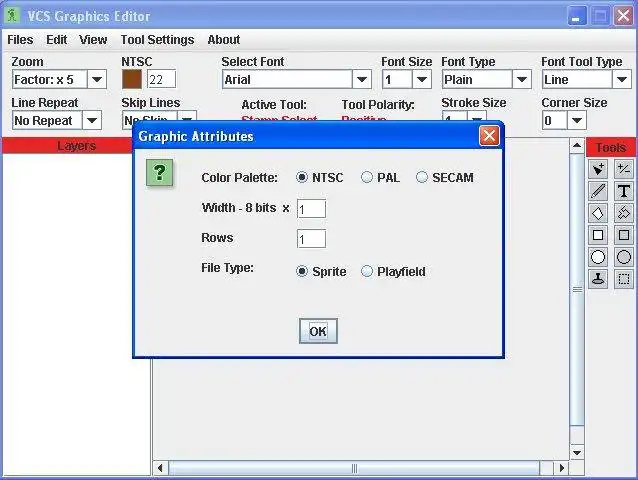Open the Tool Settings menu

pyautogui.click(x=157, y=40)
